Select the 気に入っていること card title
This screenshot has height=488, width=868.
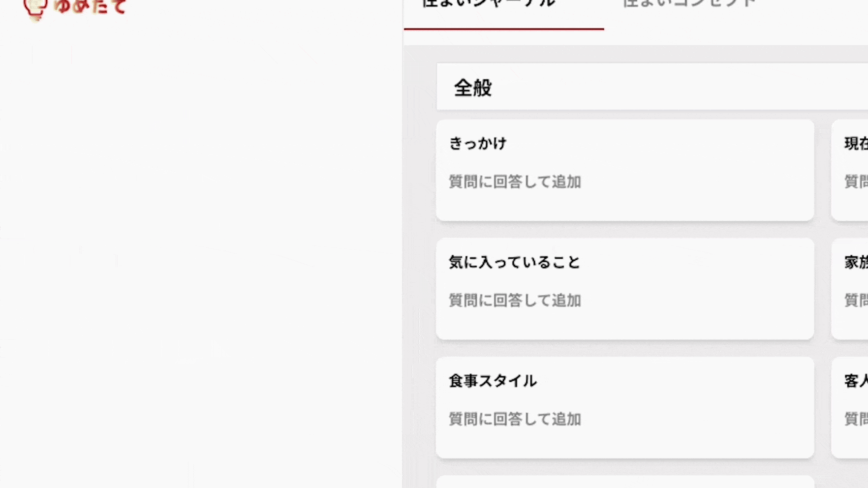(x=515, y=262)
